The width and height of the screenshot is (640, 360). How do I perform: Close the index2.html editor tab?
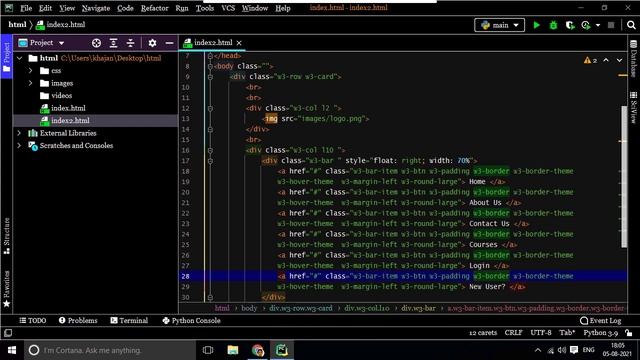pos(239,43)
